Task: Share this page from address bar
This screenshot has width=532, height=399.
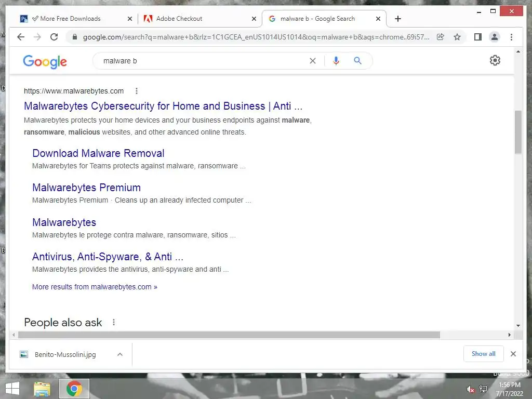Action: pos(441,37)
